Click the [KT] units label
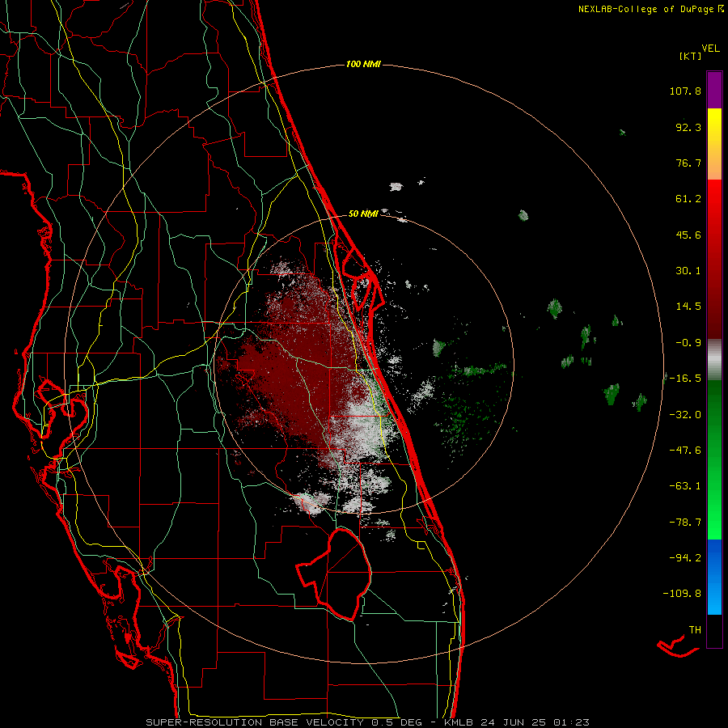The height and width of the screenshot is (728, 728). [691, 57]
